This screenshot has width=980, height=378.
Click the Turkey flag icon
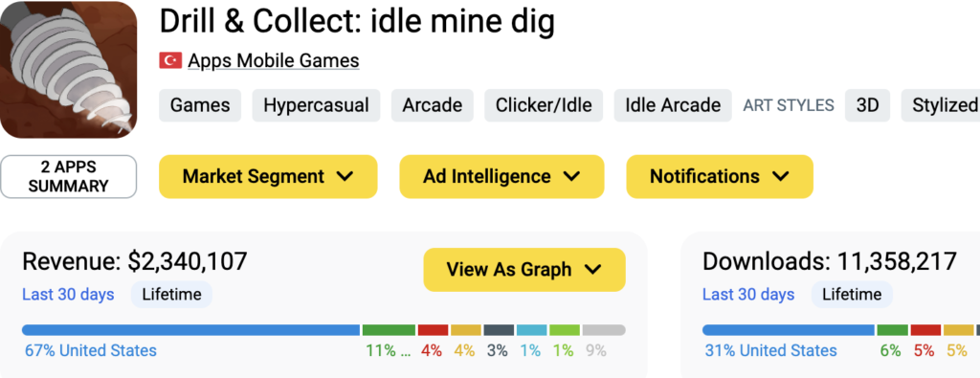170,60
